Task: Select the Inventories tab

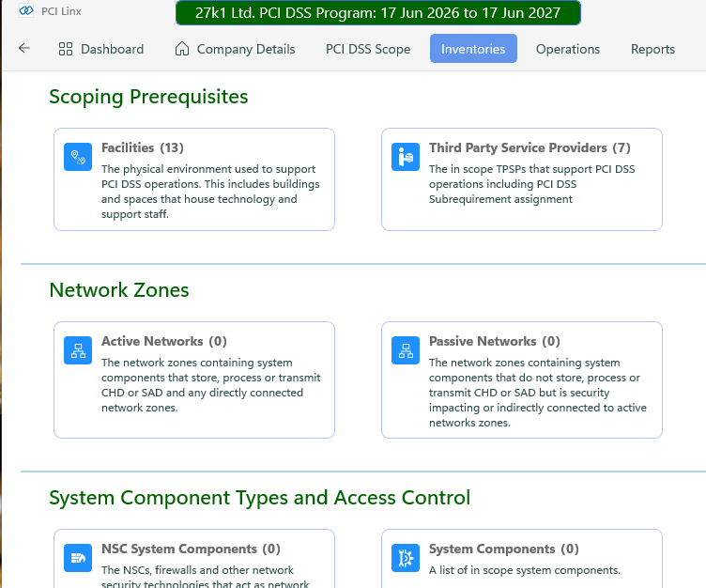Action: pos(473,49)
